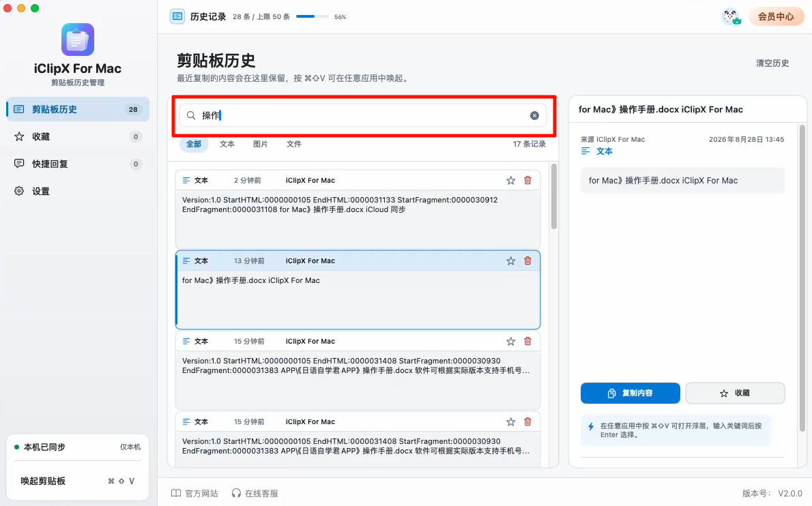Click the detail preview text box

tap(682, 181)
